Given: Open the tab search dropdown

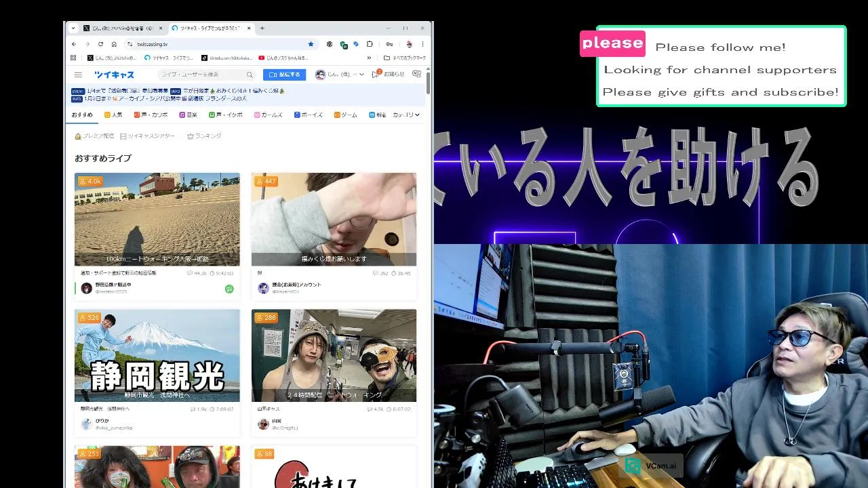Looking at the screenshot, I should pos(72,28).
